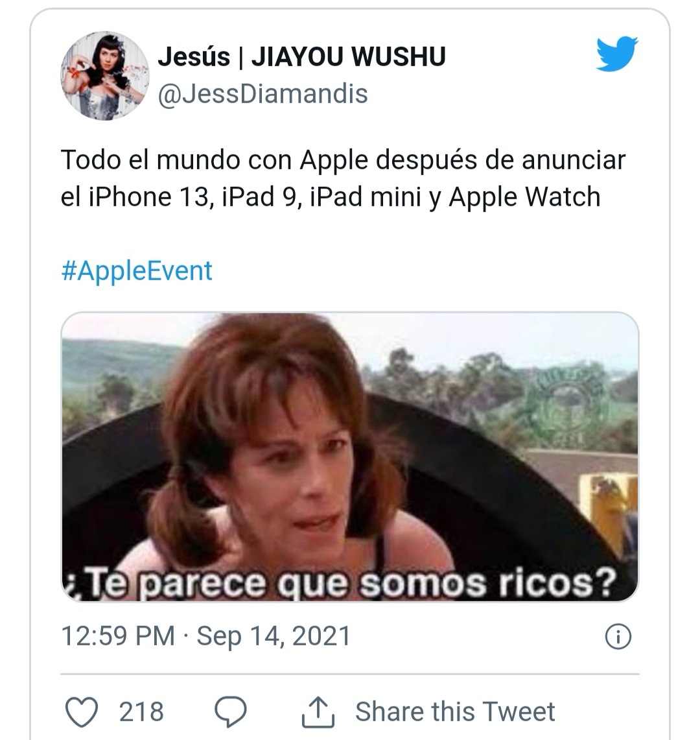
Task: Click the first line Todo el mundo con Apple
Action: [343, 160]
